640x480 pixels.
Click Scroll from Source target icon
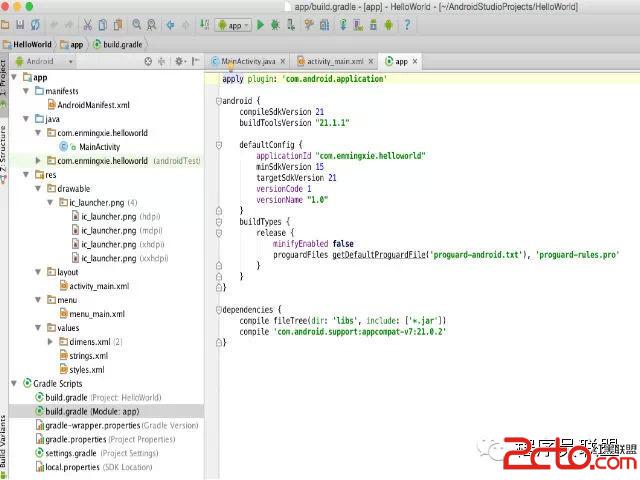(x=148, y=61)
